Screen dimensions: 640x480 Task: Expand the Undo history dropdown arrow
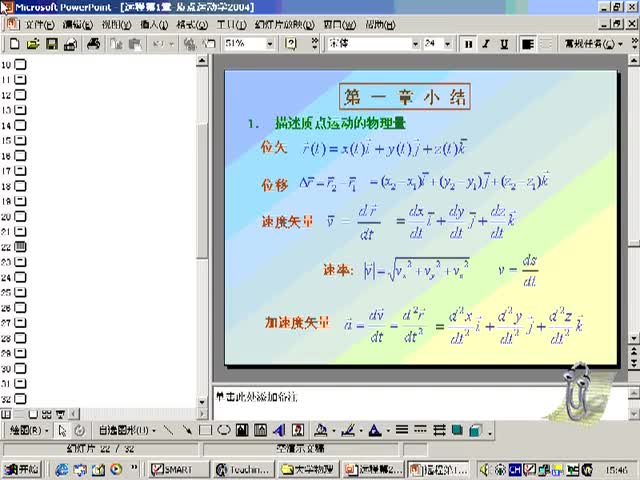click(x=171, y=44)
